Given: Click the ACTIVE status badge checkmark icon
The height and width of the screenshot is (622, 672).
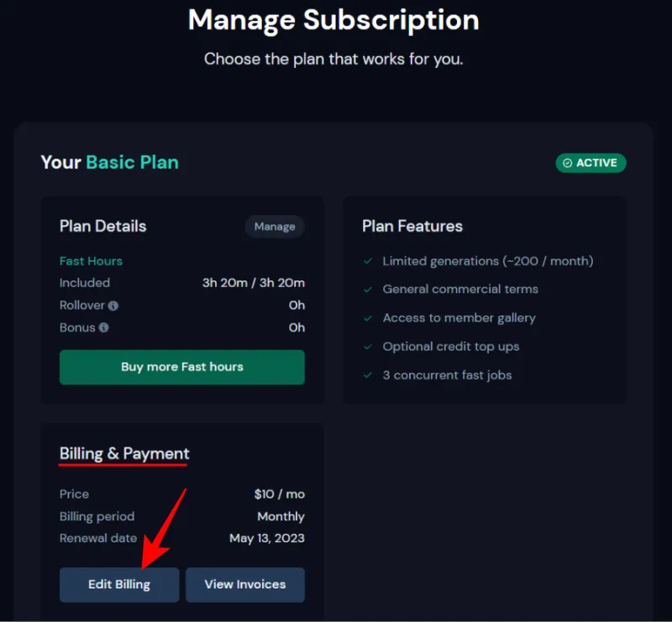Looking at the screenshot, I should (x=568, y=163).
